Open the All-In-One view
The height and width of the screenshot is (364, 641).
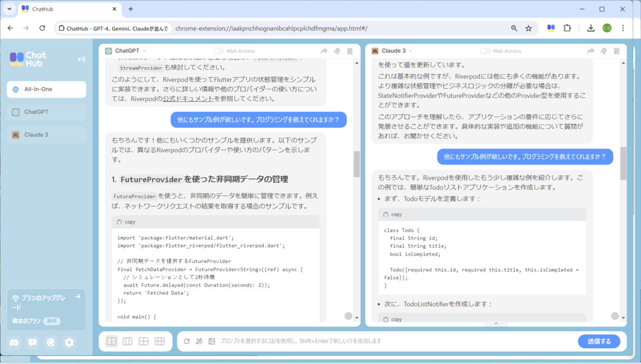click(x=46, y=89)
